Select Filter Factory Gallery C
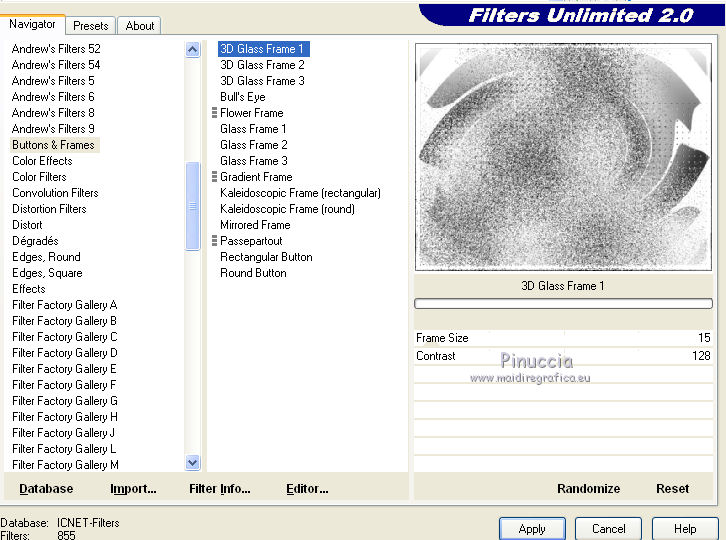The width and height of the screenshot is (726, 540). [x=65, y=337]
